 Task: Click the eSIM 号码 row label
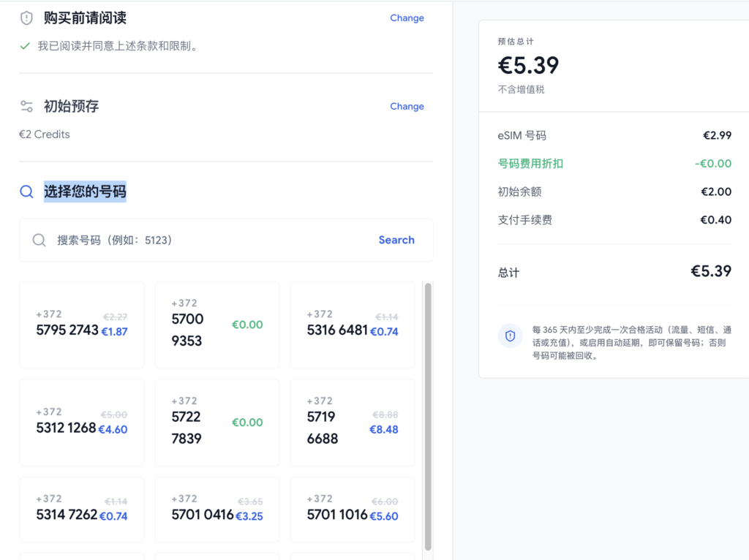tap(522, 135)
